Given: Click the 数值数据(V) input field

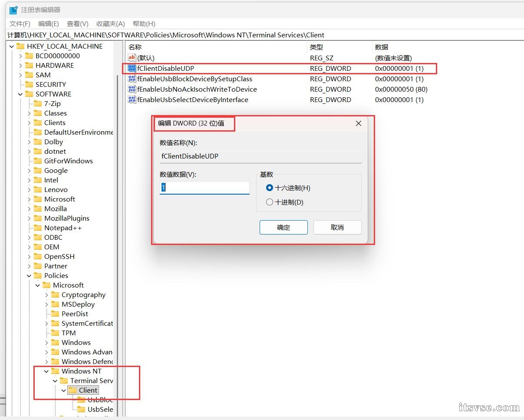Looking at the screenshot, I should pyautogui.click(x=204, y=188).
